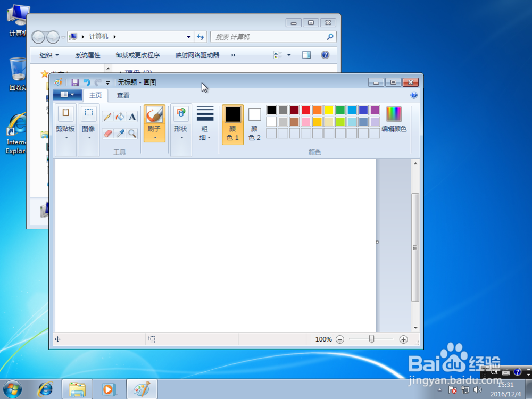Open the Windows Start button
The image size is (532, 399).
13,389
